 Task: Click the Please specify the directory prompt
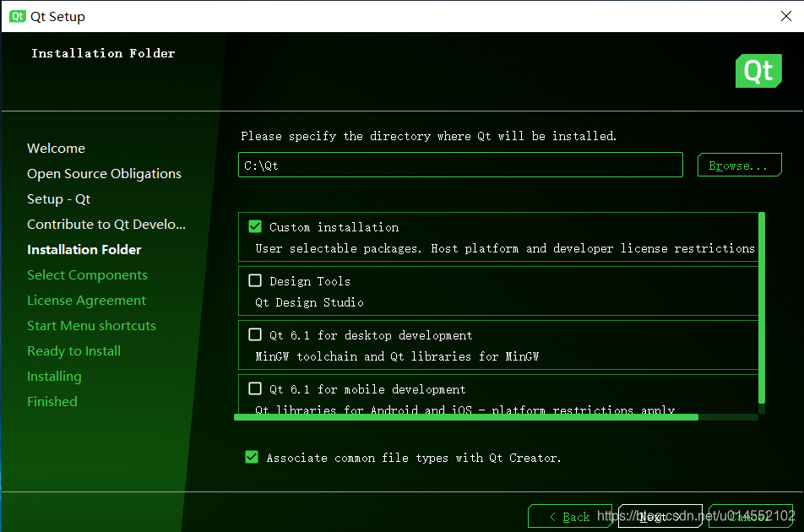pyautogui.click(x=429, y=136)
